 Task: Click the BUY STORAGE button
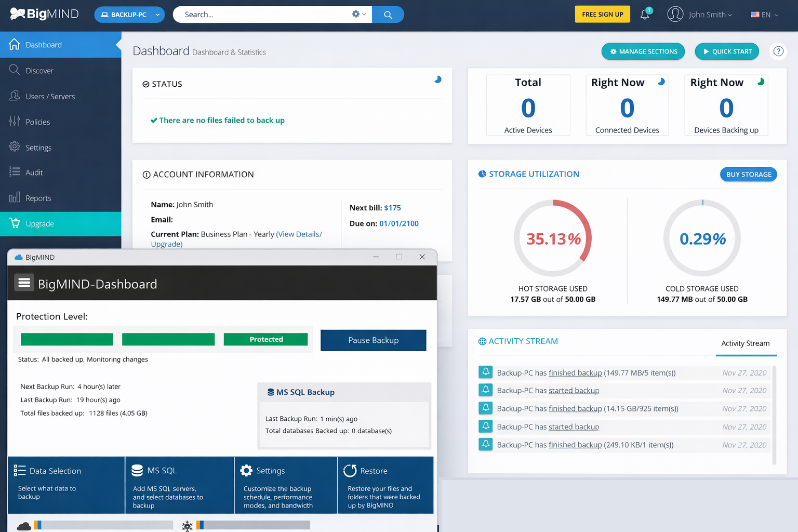pyautogui.click(x=748, y=174)
